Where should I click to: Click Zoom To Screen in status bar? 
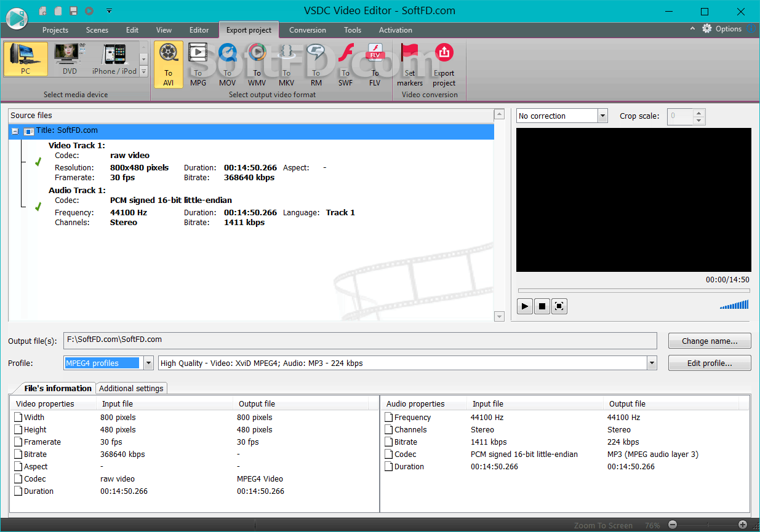(603, 525)
